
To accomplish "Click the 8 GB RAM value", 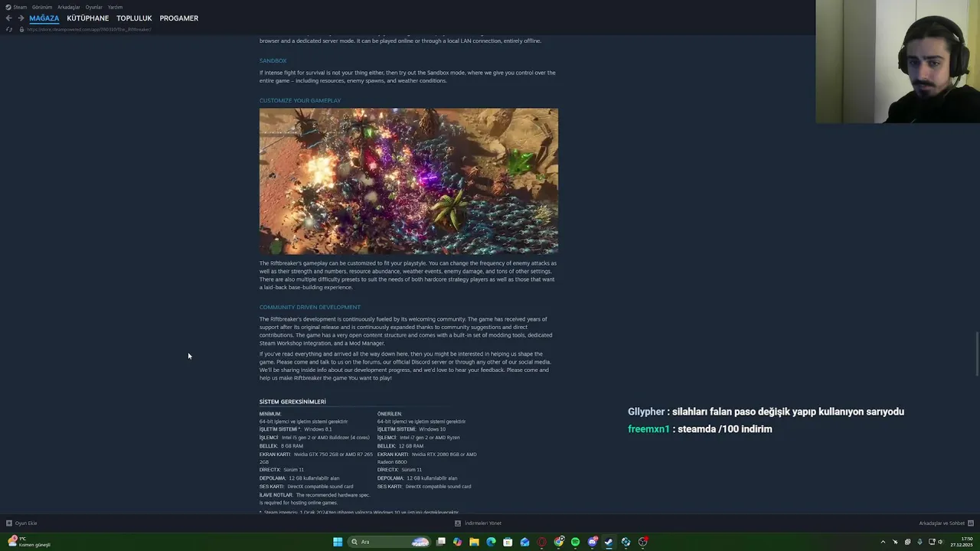I will coord(292,446).
